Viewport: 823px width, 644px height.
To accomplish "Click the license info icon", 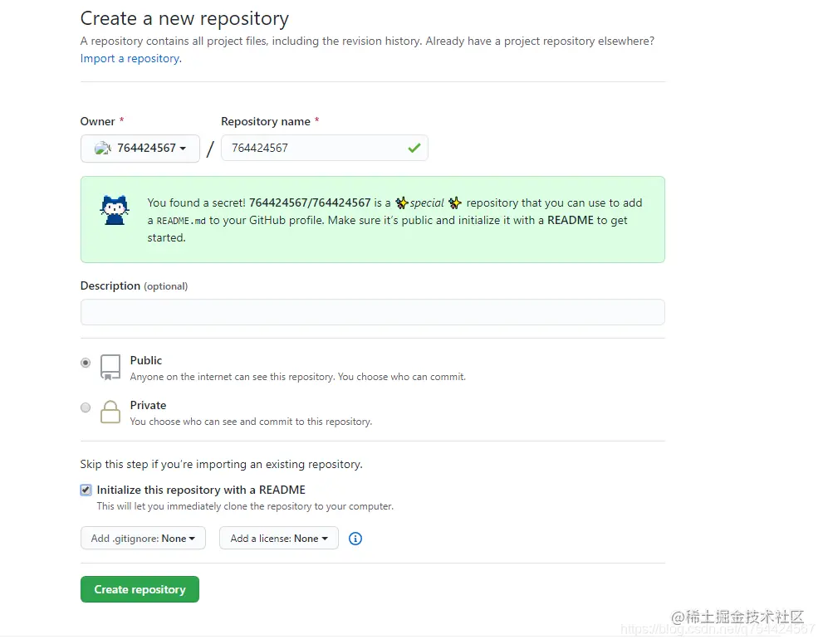I will pyautogui.click(x=355, y=539).
